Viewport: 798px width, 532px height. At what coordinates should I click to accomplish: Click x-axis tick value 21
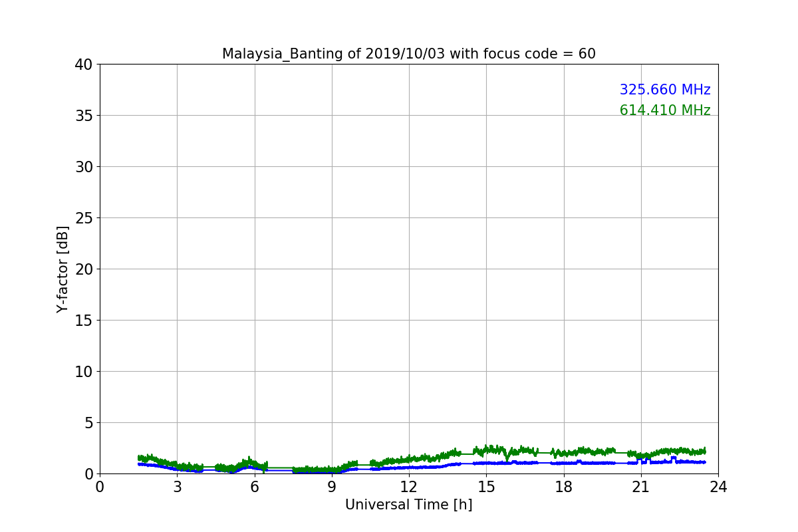(640, 487)
